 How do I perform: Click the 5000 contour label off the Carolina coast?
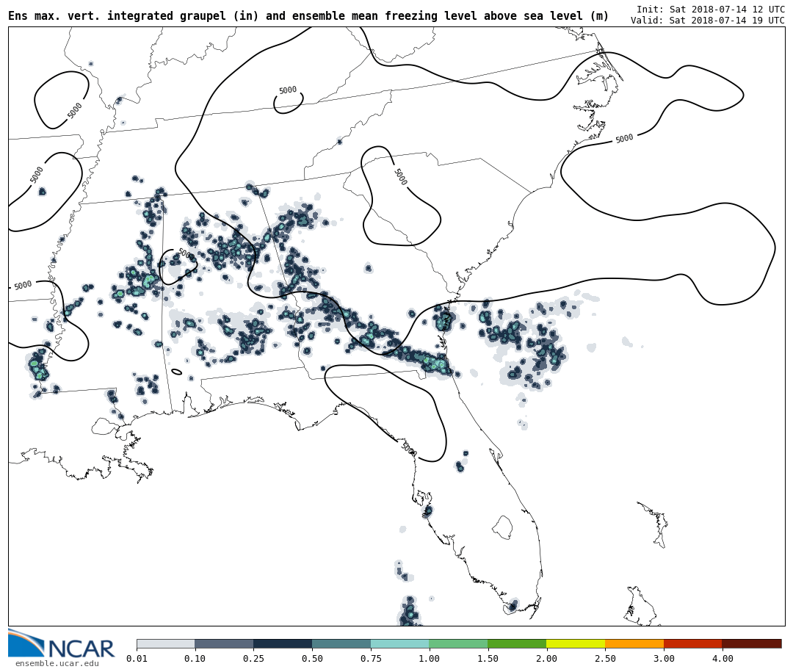(x=624, y=138)
